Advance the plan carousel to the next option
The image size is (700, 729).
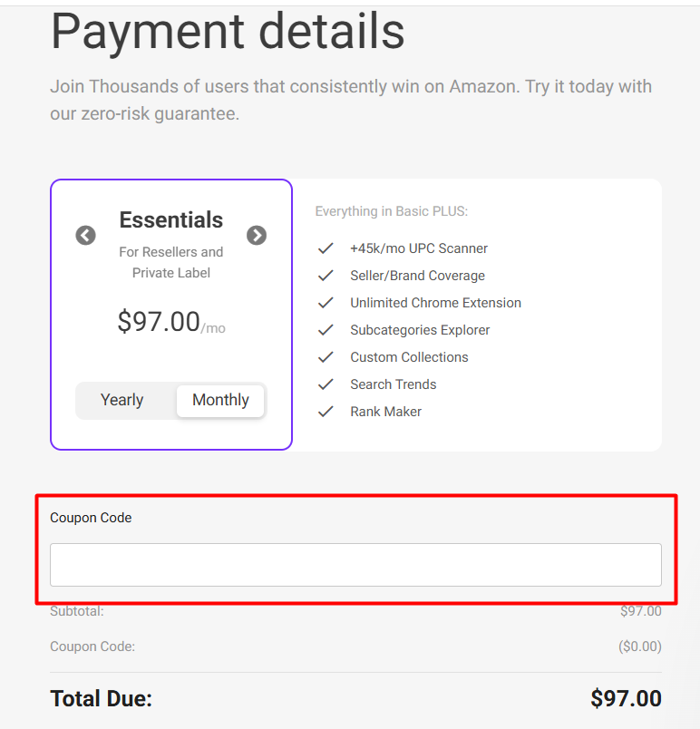[x=257, y=235]
